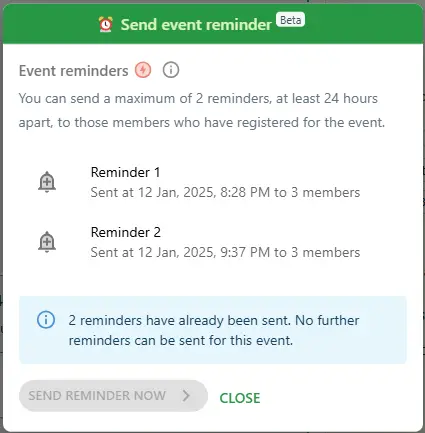The image size is (425, 433).
Task: Click the Reminder 2 bell icon
Action: tap(47, 242)
